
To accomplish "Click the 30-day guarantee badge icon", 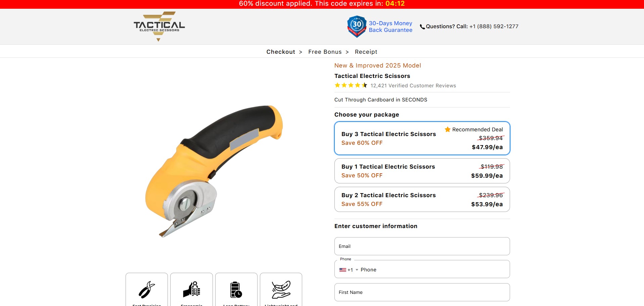I will 357,27.
